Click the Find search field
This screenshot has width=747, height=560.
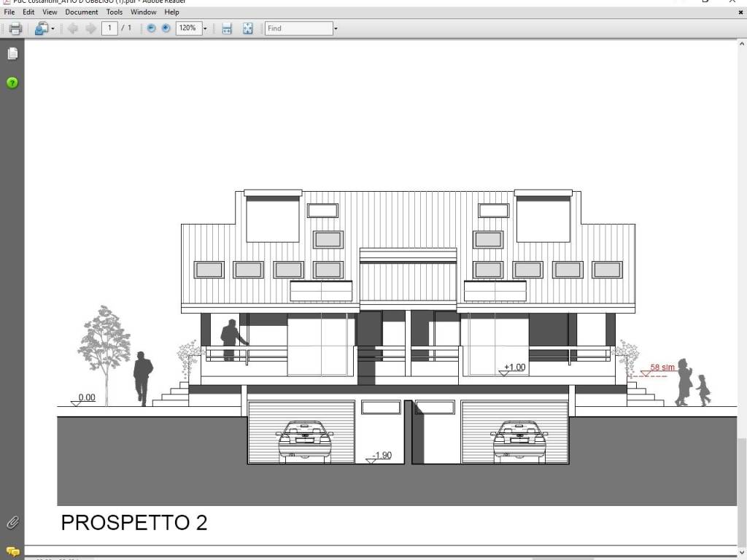point(298,28)
